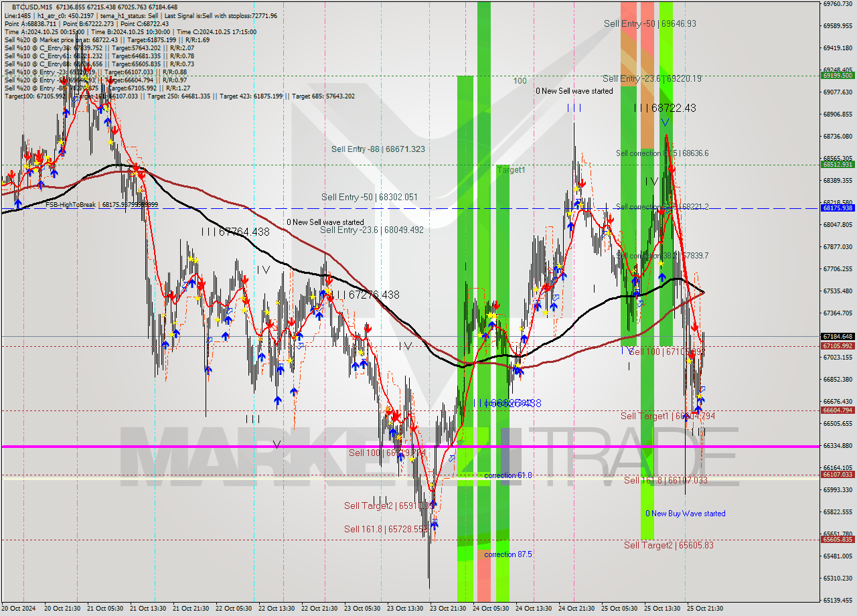Click the 'Sell Entry -23.6 | 68049.492' label

click(x=372, y=230)
